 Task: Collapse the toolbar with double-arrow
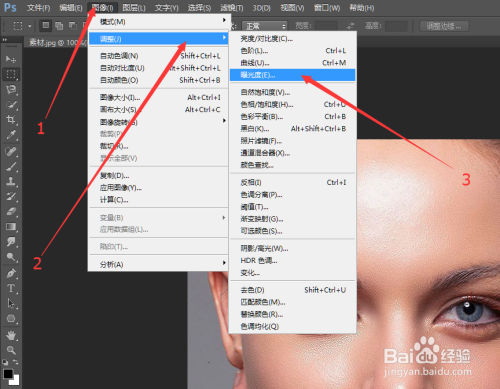click(5, 40)
